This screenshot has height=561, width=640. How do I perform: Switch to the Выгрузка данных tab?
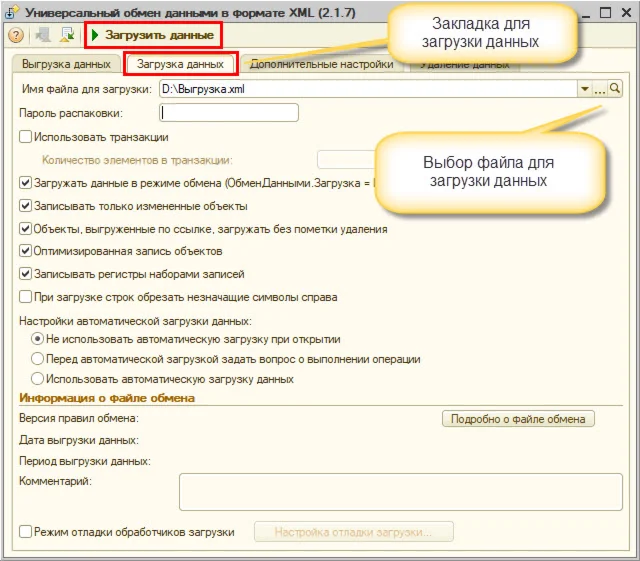coord(66,64)
